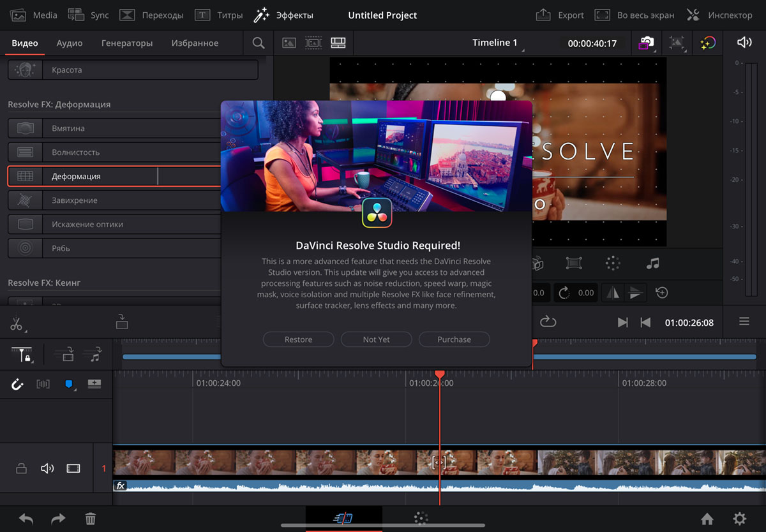Open the Титры titles panel
This screenshot has height=532, width=766.
pos(218,15)
